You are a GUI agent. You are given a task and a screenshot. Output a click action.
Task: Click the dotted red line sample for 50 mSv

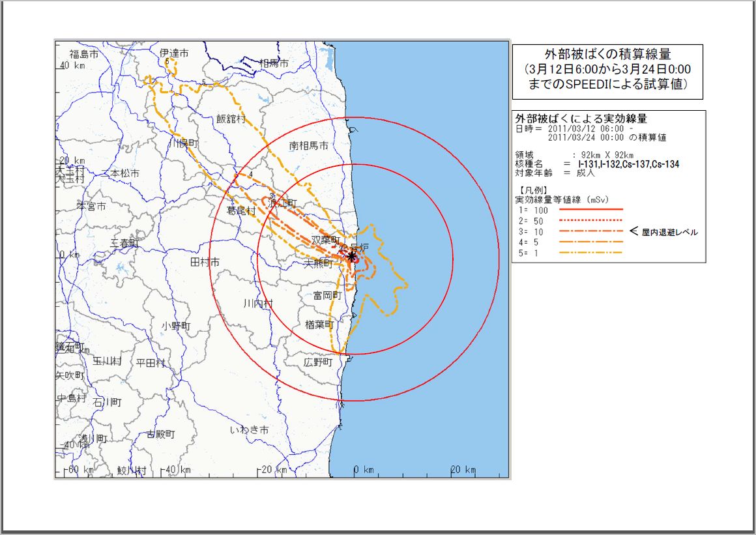(x=591, y=220)
